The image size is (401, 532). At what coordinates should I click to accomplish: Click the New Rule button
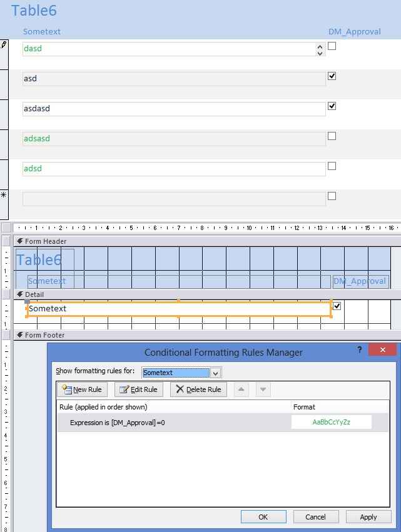coord(82,389)
